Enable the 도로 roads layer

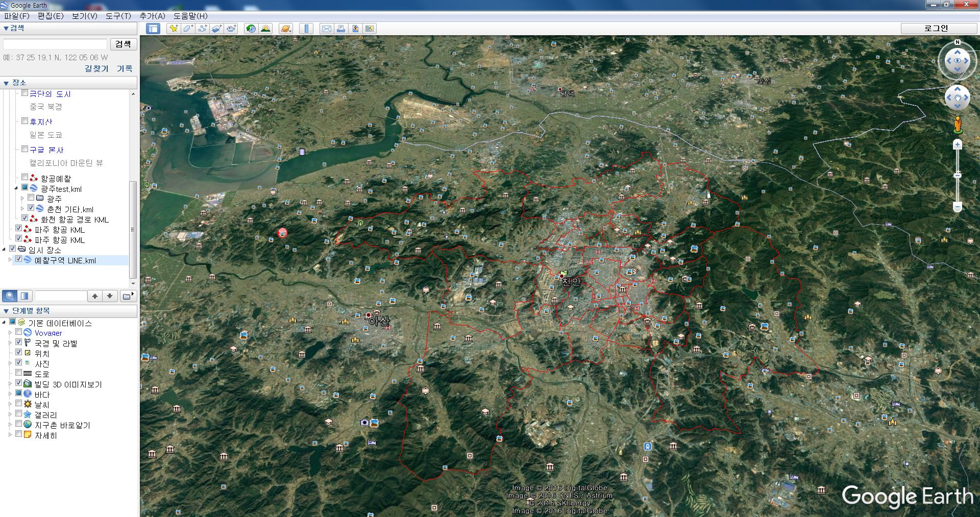point(19,373)
